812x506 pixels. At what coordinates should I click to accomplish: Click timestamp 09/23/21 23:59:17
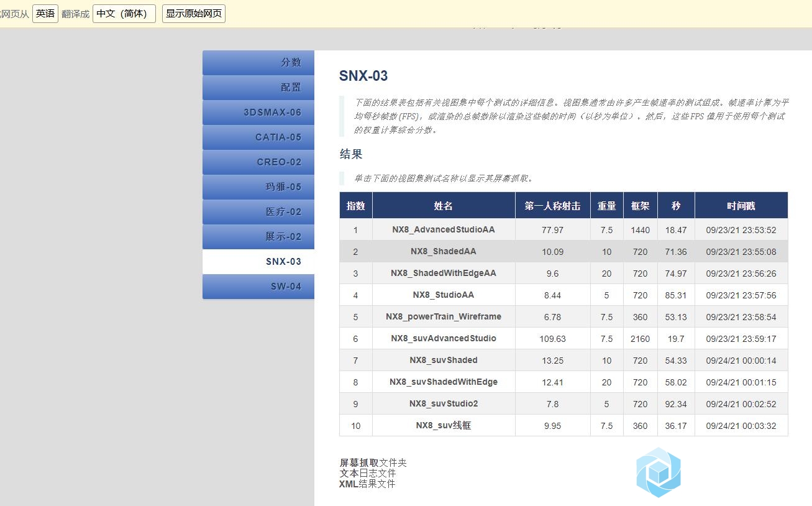pos(741,339)
